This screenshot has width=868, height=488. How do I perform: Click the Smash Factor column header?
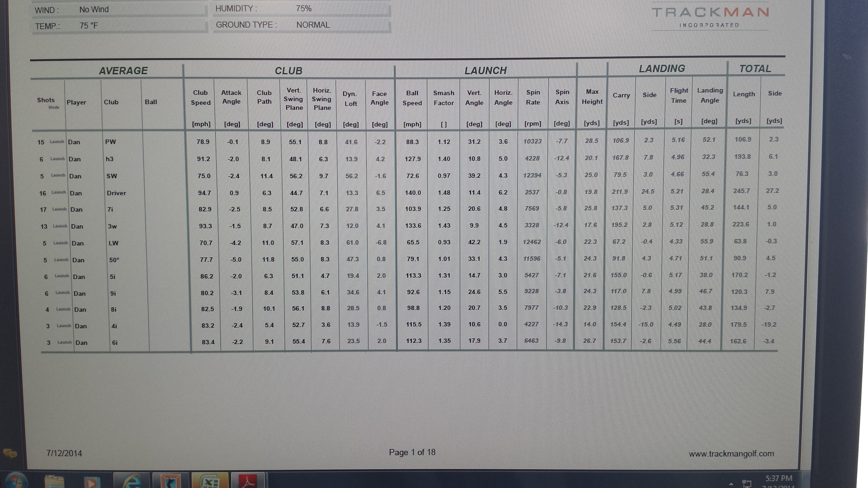tap(443, 98)
